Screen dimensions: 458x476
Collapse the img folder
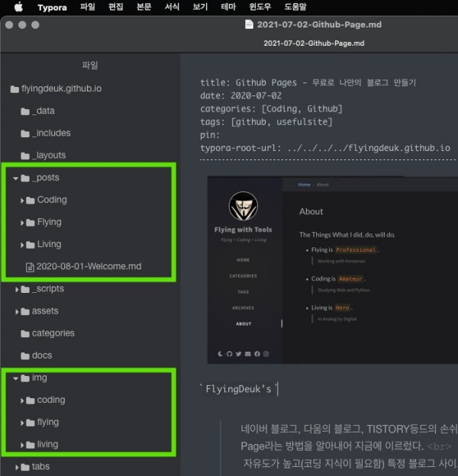tap(16, 378)
